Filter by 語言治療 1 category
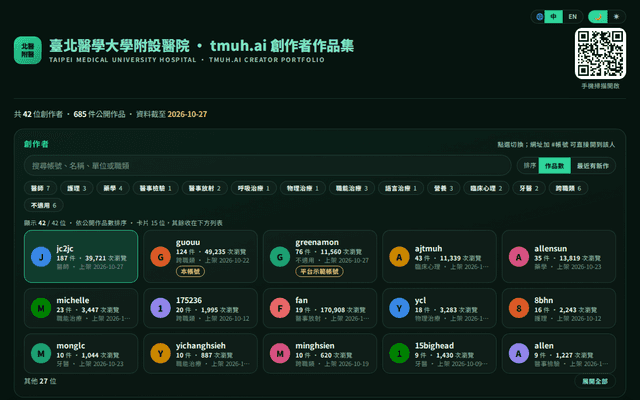Image resolution: width=640 pixels, height=400 pixels. click(x=401, y=188)
